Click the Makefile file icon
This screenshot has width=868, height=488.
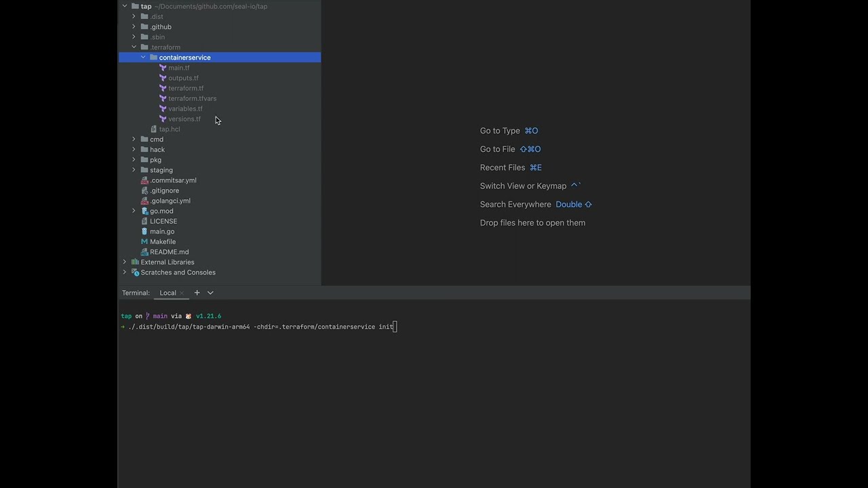pyautogui.click(x=144, y=241)
